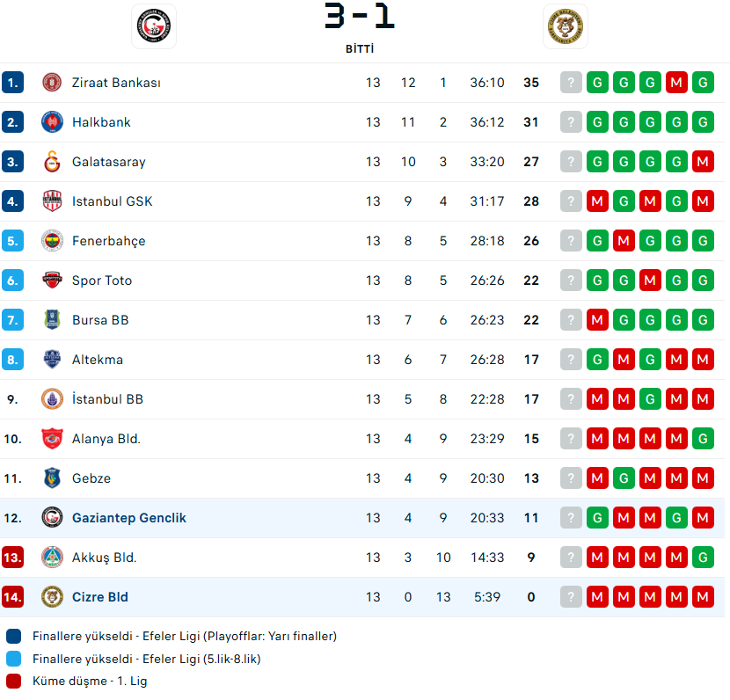
Task: Click the Galatasaray club crest
Action: pos(52,162)
